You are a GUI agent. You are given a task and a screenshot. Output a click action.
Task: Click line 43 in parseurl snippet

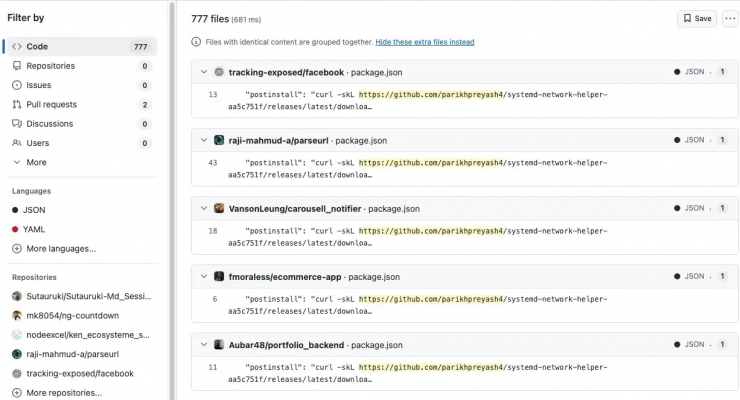click(x=213, y=163)
